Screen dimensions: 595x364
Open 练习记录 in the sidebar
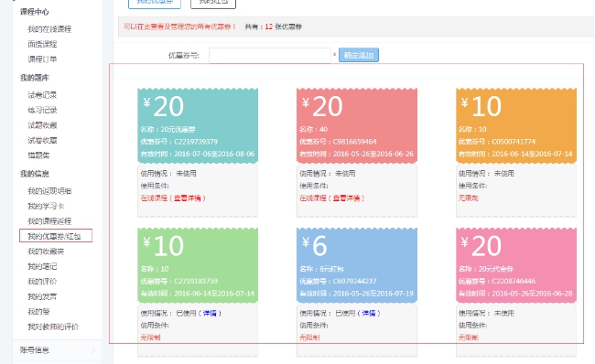pyautogui.click(x=42, y=111)
